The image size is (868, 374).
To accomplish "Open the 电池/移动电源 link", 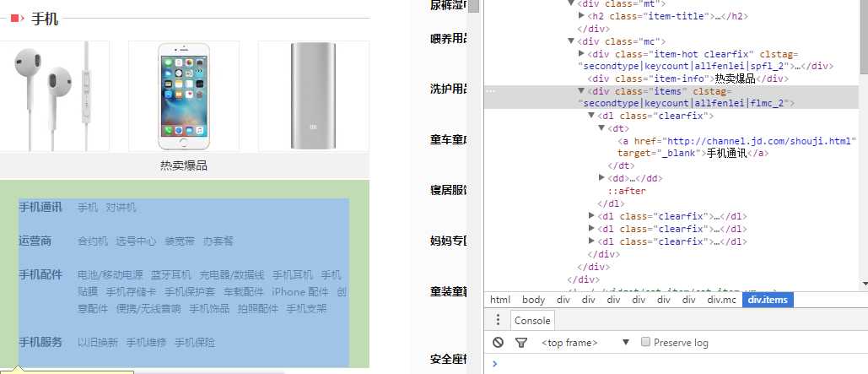I will (x=111, y=275).
